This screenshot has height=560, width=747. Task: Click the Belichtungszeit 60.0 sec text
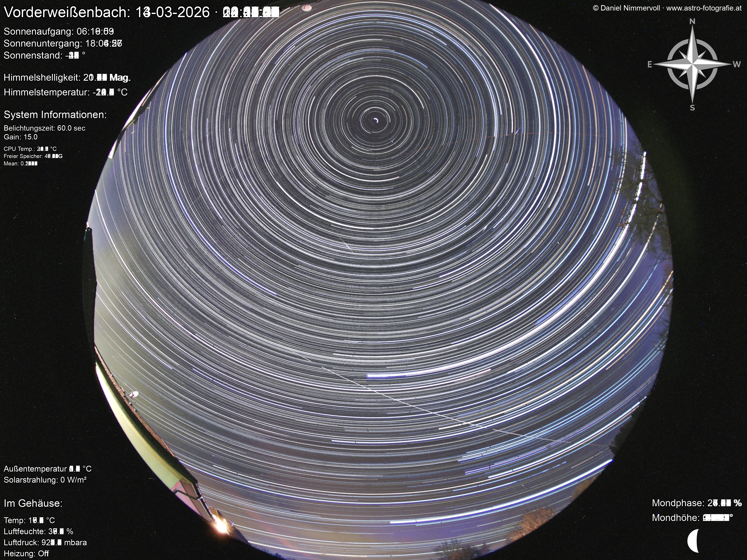tap(45, 128)
